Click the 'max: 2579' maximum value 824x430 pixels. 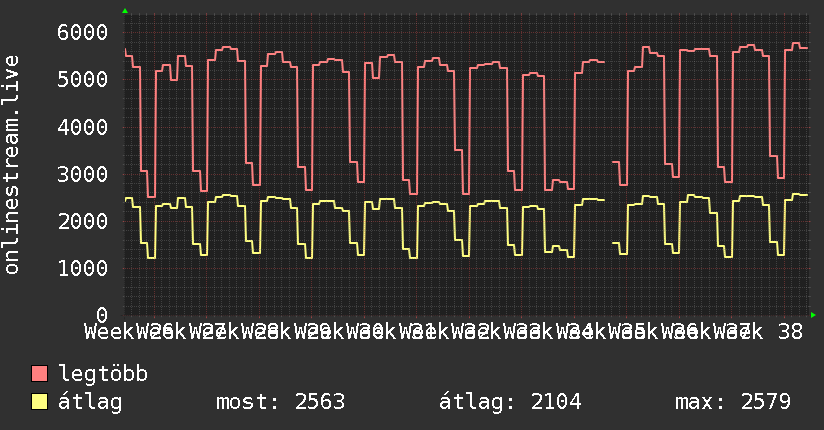coord(733,402)
